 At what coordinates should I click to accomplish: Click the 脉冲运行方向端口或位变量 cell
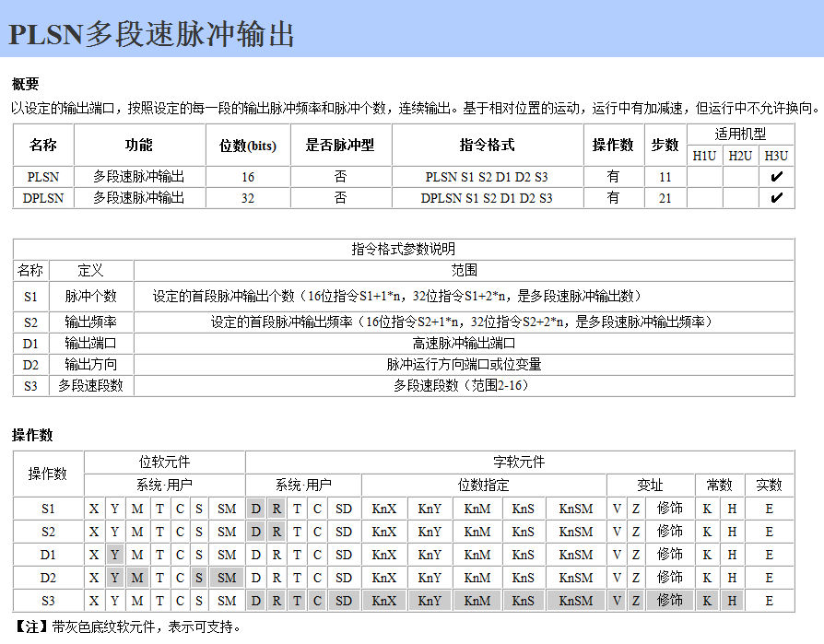coord(464,365)
